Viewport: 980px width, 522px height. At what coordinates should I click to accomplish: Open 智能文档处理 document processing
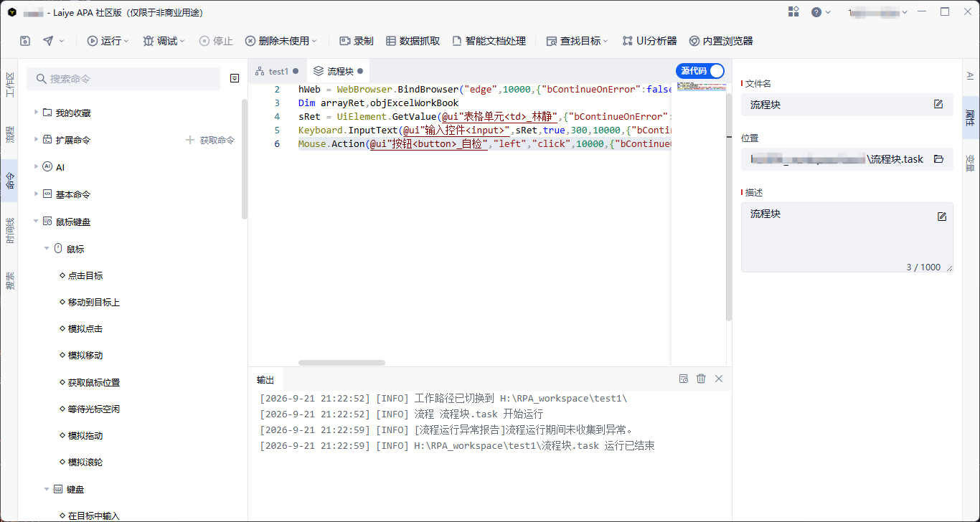pyautogui.click(x=489, y=41)
